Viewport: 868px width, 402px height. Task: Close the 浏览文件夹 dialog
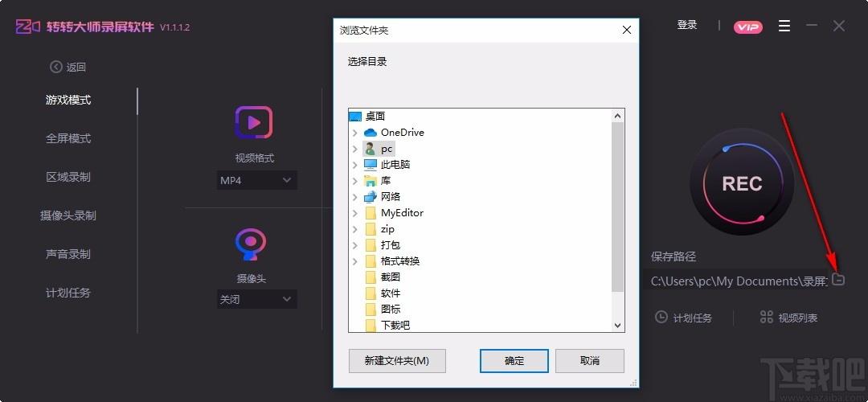point(627,30)
